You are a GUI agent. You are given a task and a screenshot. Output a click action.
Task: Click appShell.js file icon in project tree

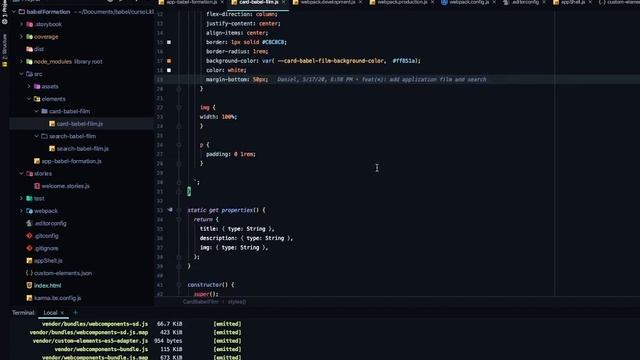(29, 260)
